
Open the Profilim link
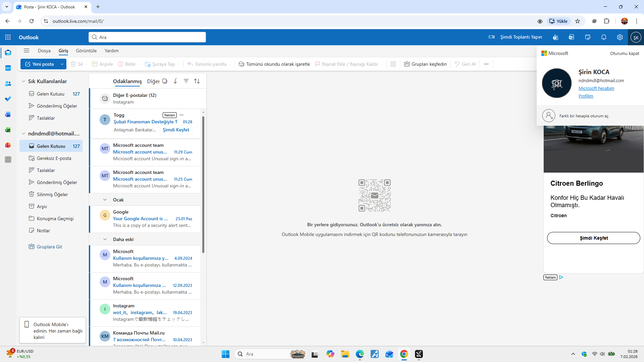click(586, 96)
